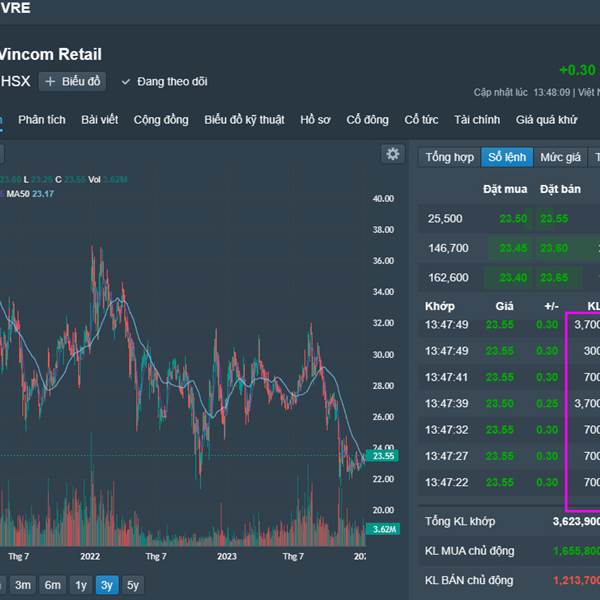The height and width of the screenshot is (600, 600).
Task: Open the Biểu đồ kỹ thuật tab
Action: click(x=244, y=120)
